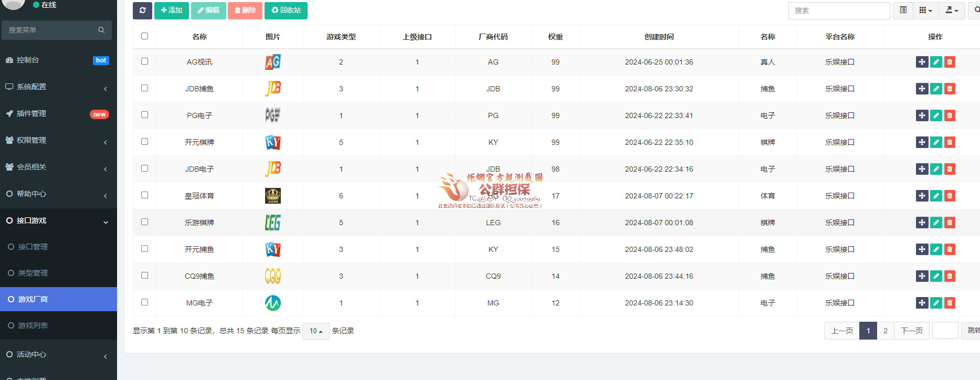The image size is (980, 380).
Task: Open the export data dropdown
Action: tap(952, 10)
